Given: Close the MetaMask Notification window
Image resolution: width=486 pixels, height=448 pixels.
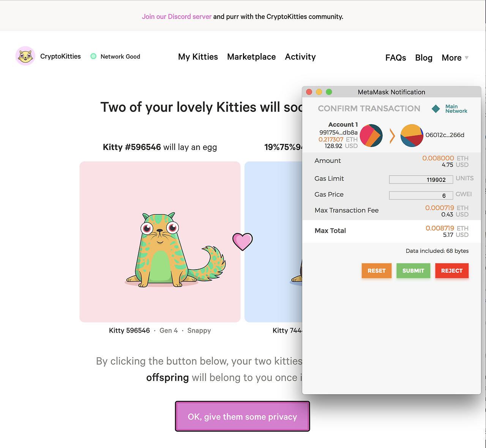Looking at the screenshot, I should (x=309, y=92).
